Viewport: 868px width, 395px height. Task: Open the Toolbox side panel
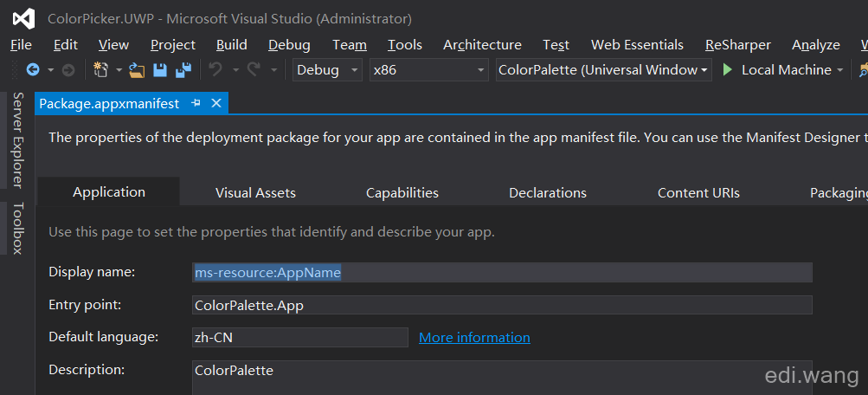click(x=18, y=229)
